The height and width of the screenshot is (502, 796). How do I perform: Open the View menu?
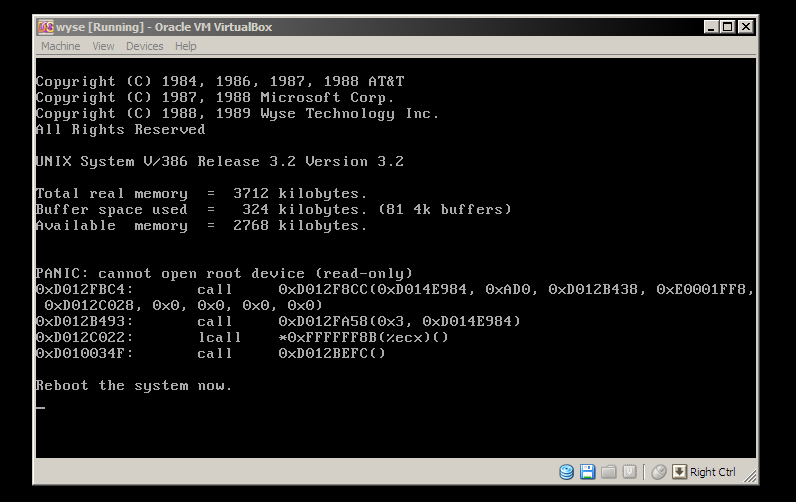coord(103,46)
